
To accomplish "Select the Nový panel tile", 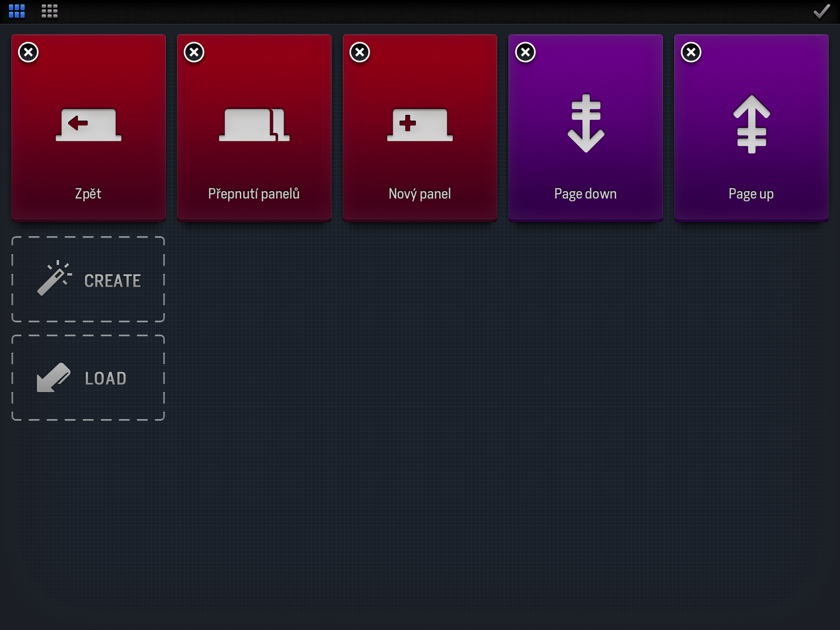I will 420,153.
